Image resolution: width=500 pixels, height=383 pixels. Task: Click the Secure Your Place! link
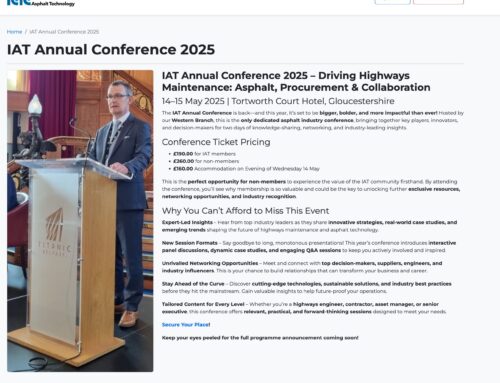coord(186,325)
